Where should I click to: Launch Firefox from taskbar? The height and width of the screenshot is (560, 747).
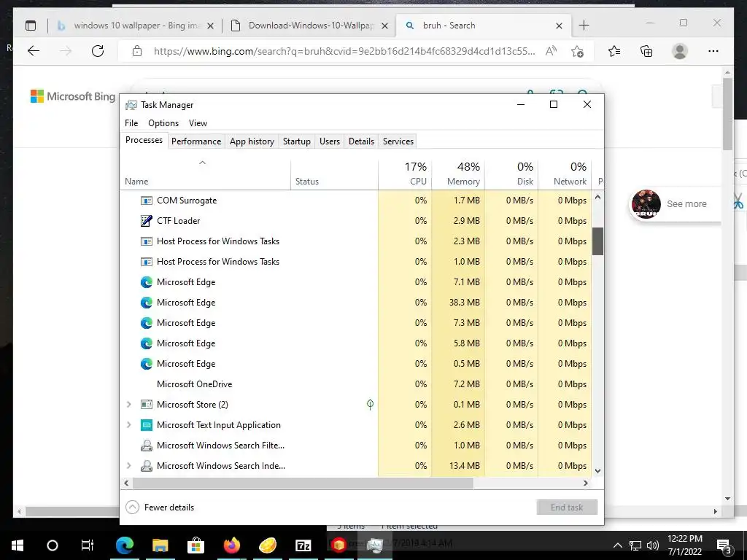pos(231,545)
